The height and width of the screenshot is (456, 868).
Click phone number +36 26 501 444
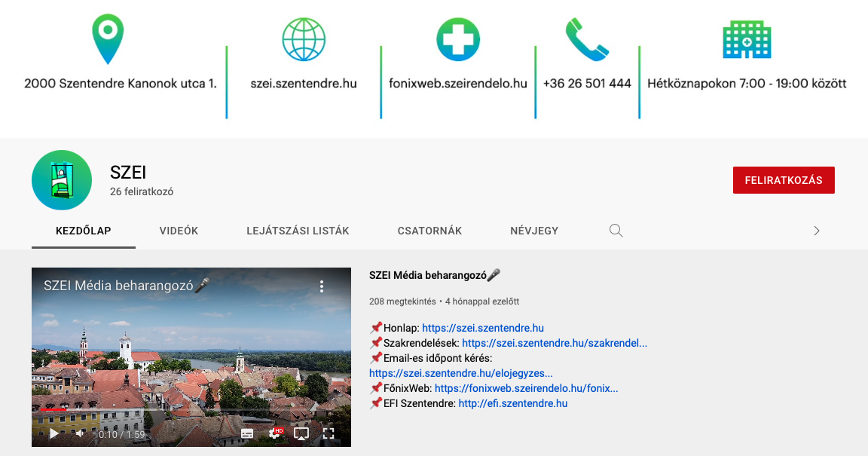pos(587,84)
